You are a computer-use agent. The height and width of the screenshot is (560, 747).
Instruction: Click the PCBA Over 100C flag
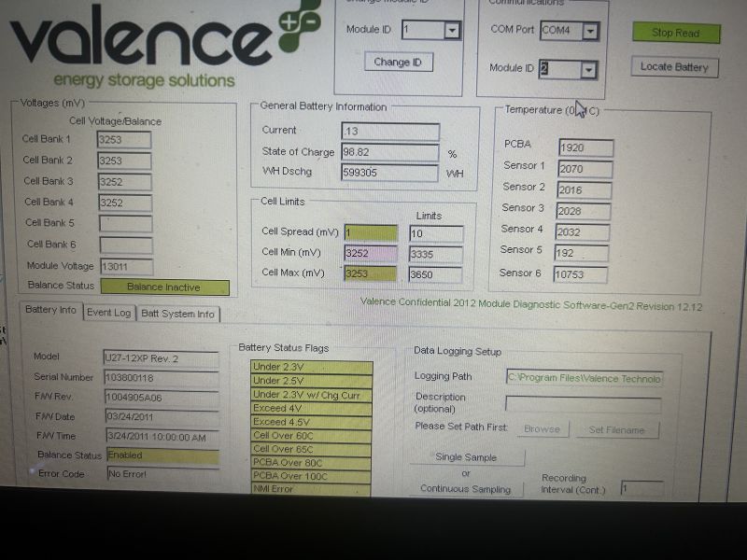[x=312, y=476]
